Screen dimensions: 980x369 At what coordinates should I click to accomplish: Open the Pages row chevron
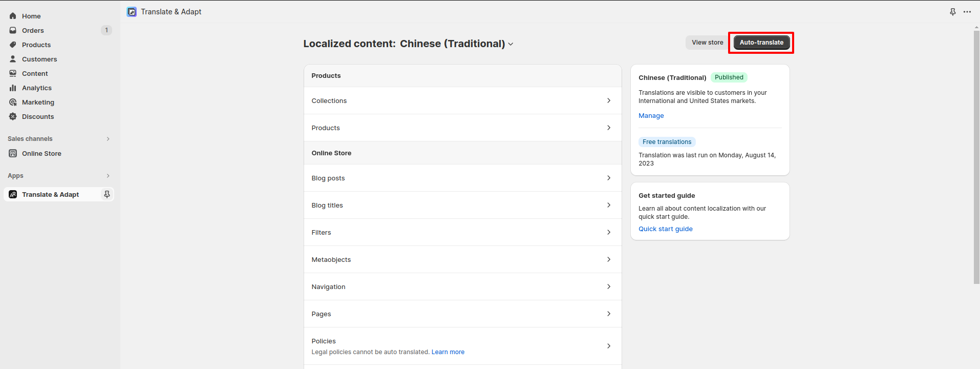tap(609, 314)
